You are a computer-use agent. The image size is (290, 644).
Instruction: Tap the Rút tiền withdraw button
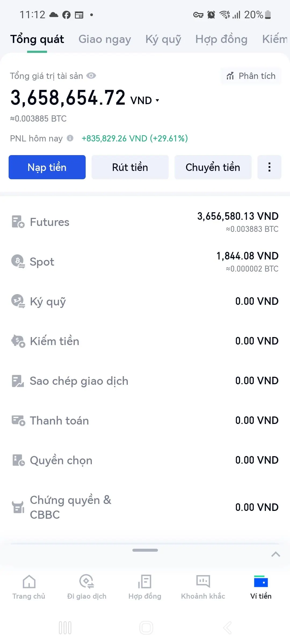click(x=130, y=167)
